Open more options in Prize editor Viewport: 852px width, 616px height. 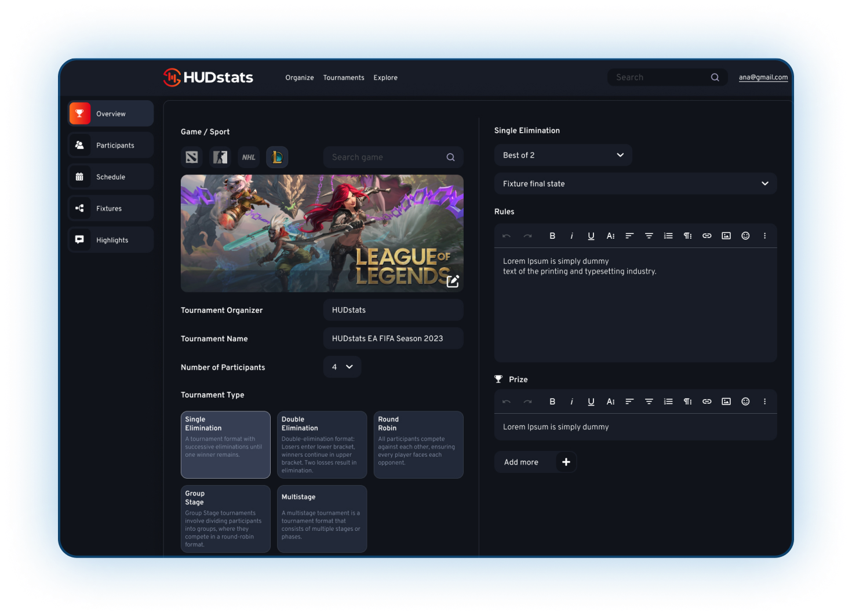(764, 402)
